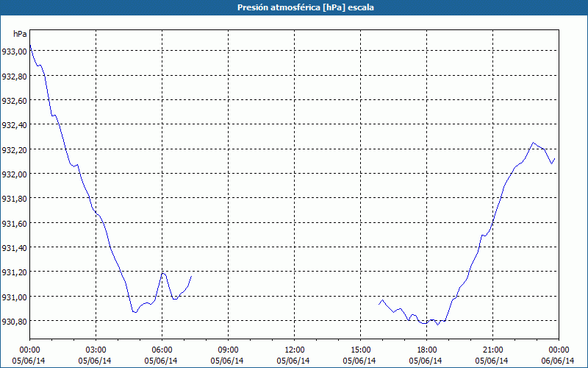Select the 930,80 y-axis value

[x=14, y=322]
